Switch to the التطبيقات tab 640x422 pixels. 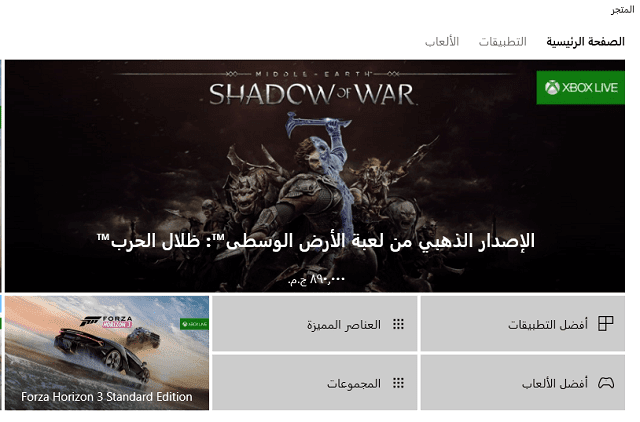502,42
